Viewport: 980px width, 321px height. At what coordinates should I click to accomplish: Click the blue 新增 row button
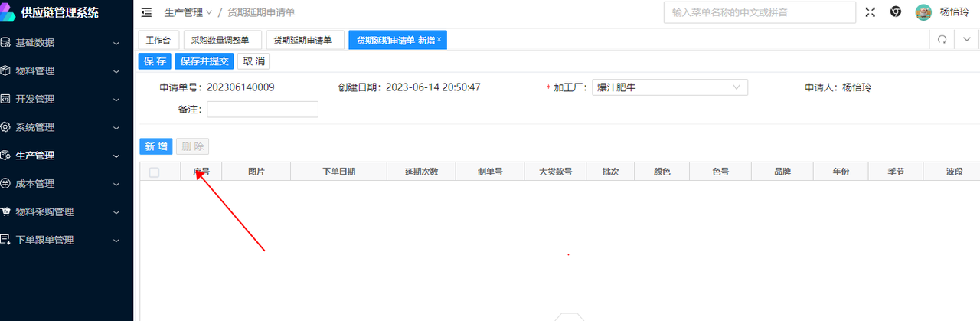tap(155, 147)
